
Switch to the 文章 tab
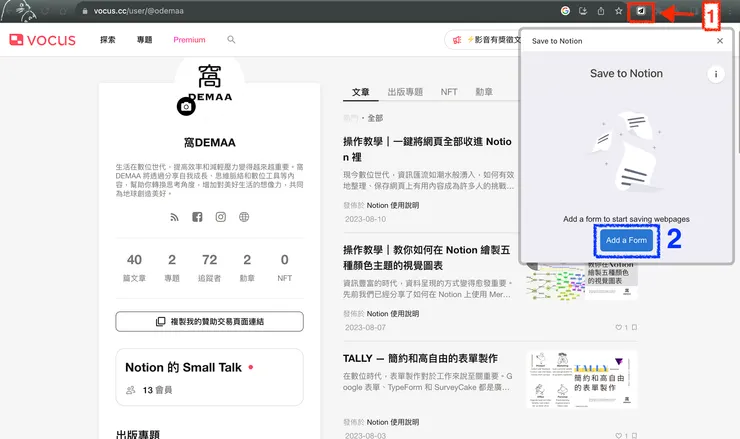(361, 92)
